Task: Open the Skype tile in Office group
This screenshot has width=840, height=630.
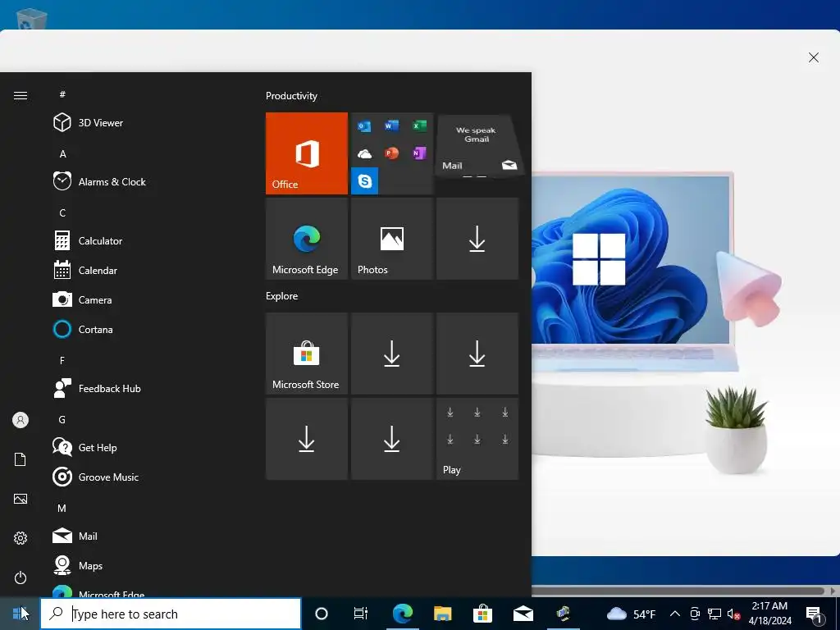Action: [364, 181]
